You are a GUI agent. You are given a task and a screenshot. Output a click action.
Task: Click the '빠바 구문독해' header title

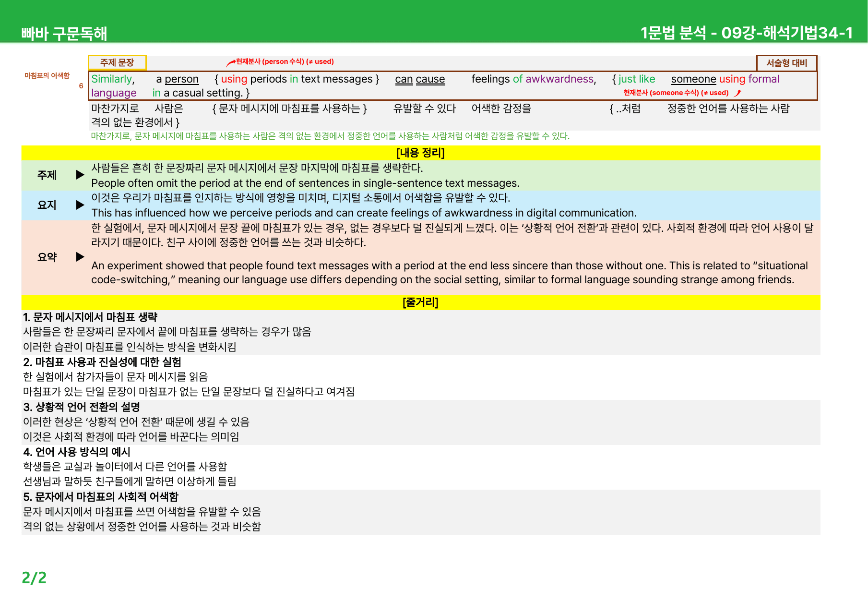click(x=64, y=33)
